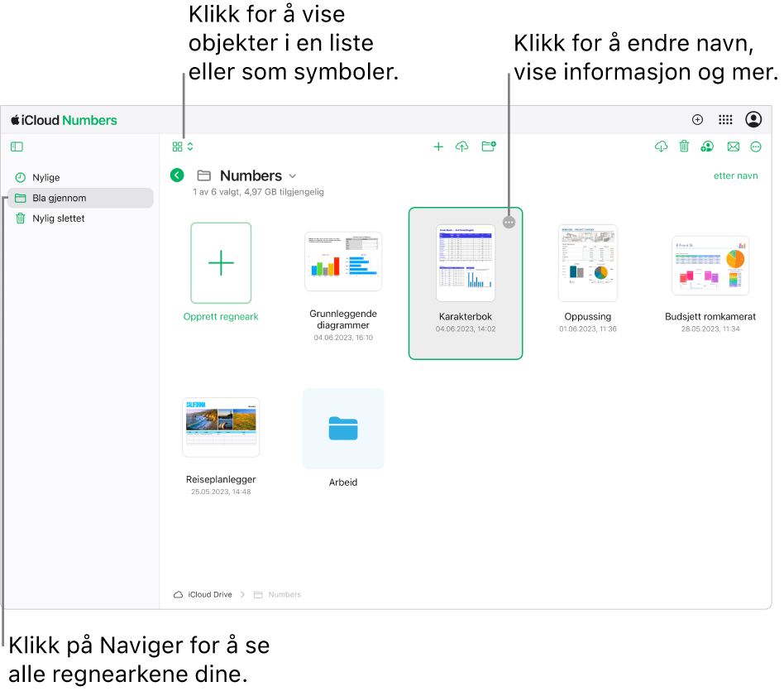Open the Arbeid folder

point(343,429)
